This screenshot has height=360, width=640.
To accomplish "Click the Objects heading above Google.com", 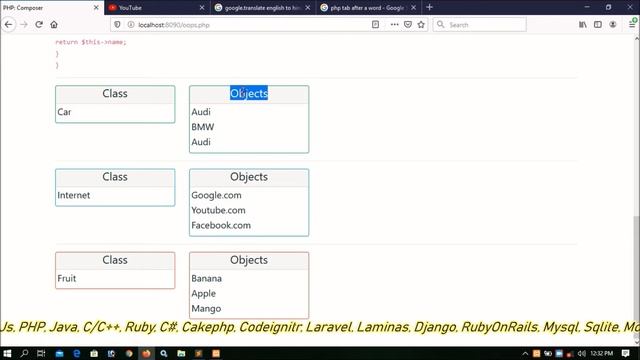I will tap(249, 177).
